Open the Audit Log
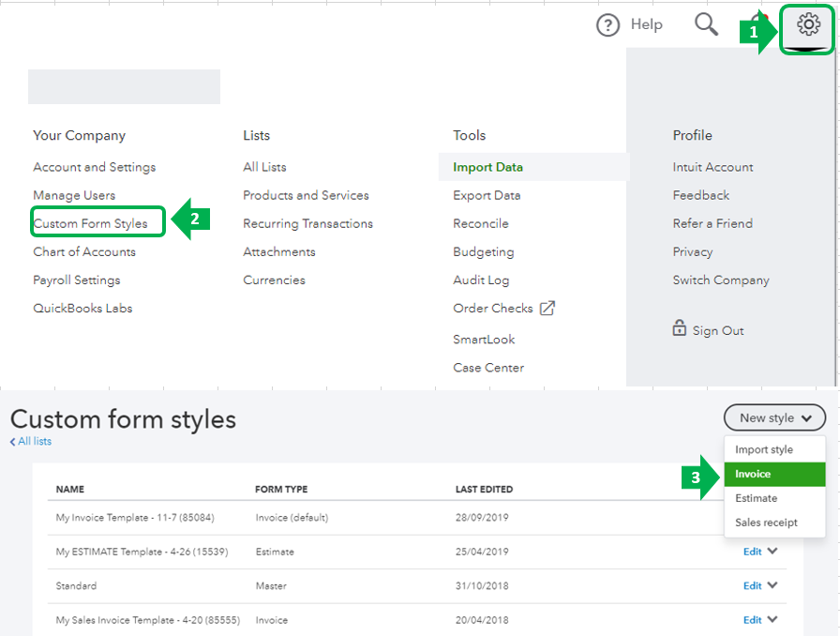The width and height of the screenshot is (840, 636). (x=481, y=280)
